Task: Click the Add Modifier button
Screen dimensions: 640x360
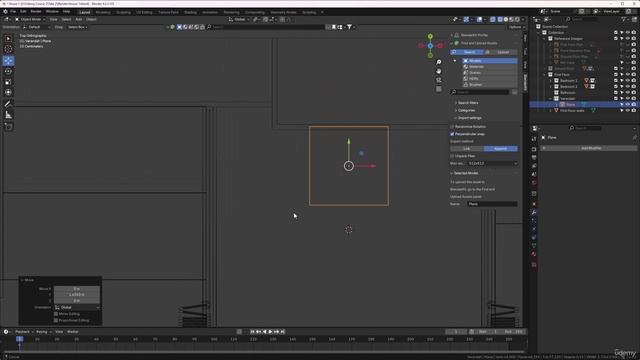Action: coord(589,148)
